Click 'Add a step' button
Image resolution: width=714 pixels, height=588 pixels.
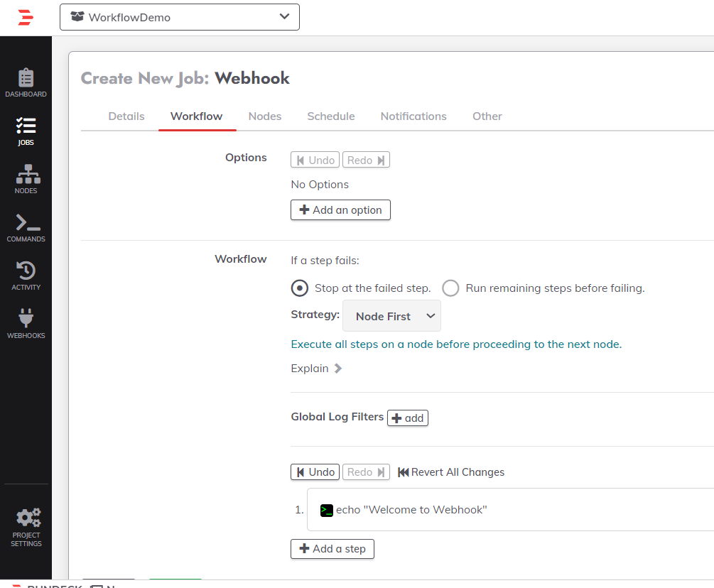click(332, 549)
